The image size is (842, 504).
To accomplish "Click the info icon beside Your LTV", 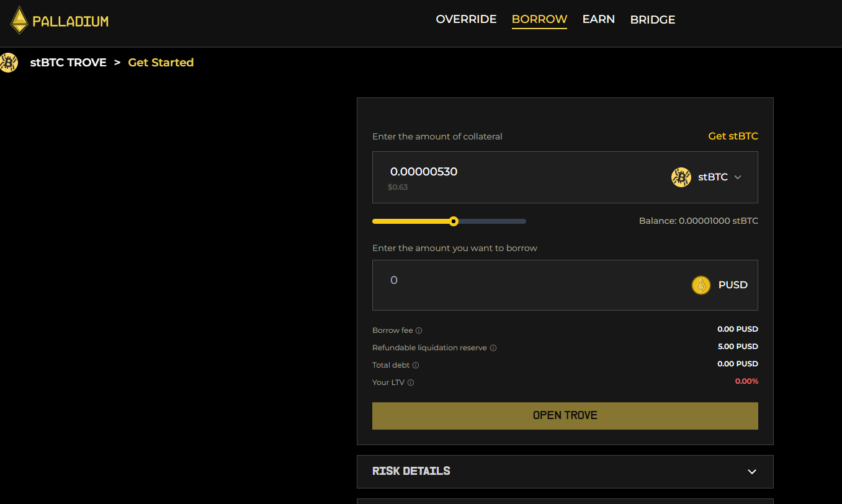I will [411, 383].
